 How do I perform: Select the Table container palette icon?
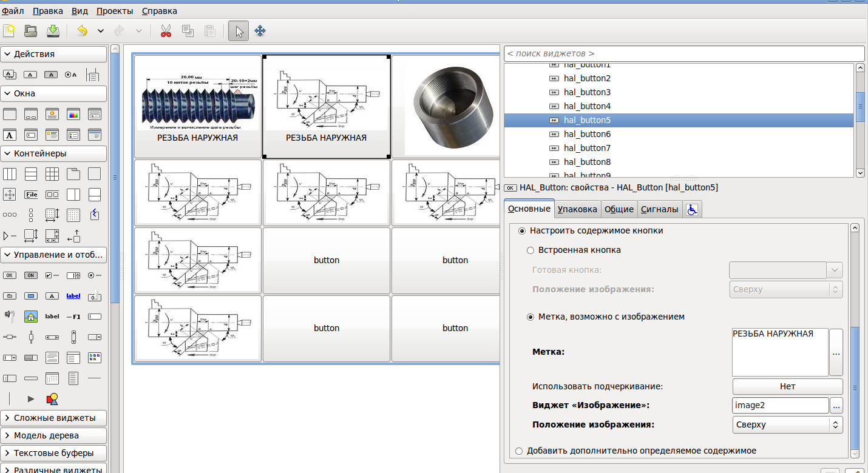coord(52,174)
